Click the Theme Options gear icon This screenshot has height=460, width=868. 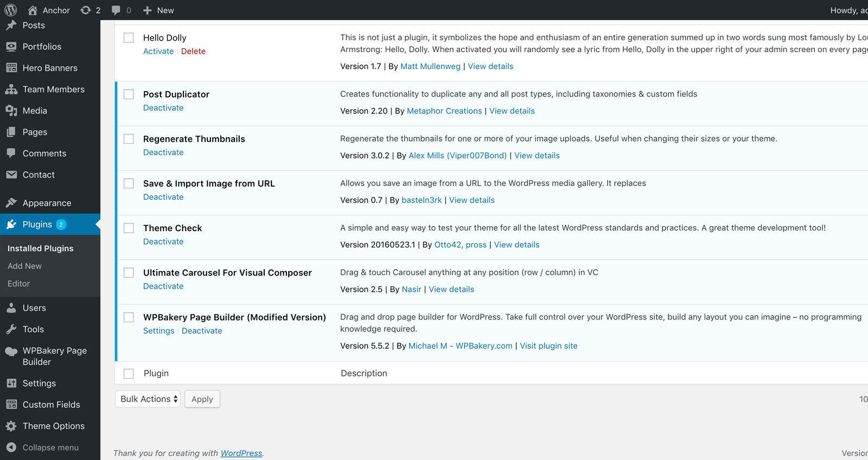11,426
